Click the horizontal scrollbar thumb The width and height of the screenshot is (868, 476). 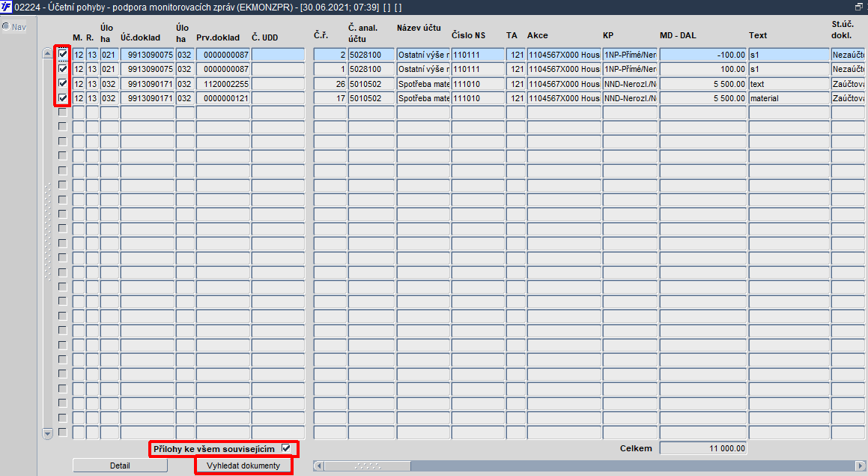tap(368, 466)
